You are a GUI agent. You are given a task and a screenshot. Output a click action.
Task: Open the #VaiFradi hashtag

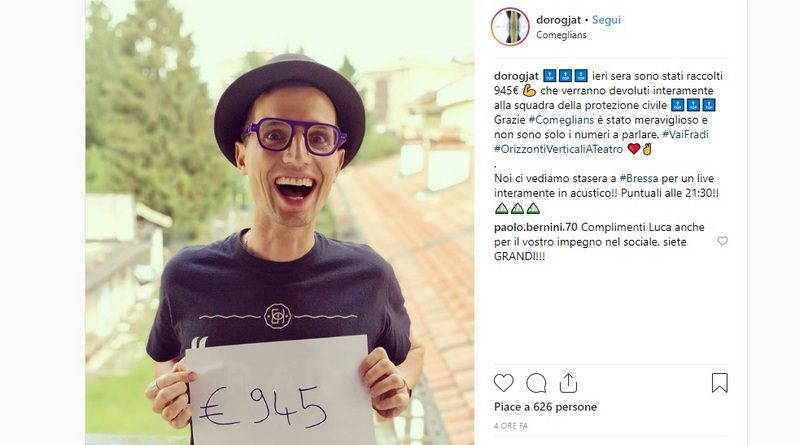click(x=685, y=134)
